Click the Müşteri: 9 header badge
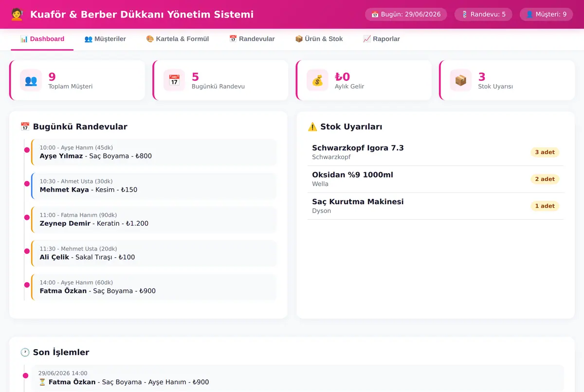 (x=547, y=15)
